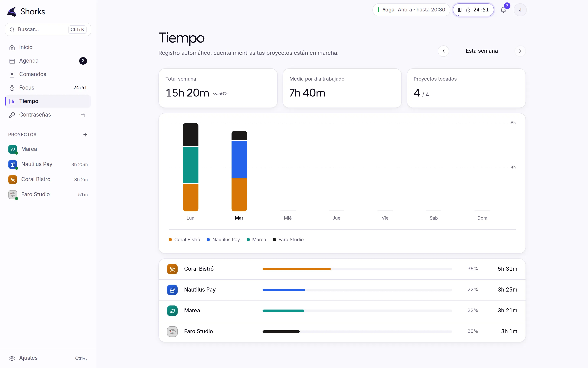This screenshot has height=368, width=588.
Task: Open Inicio from the sidebar
Action: pos(48,47)
